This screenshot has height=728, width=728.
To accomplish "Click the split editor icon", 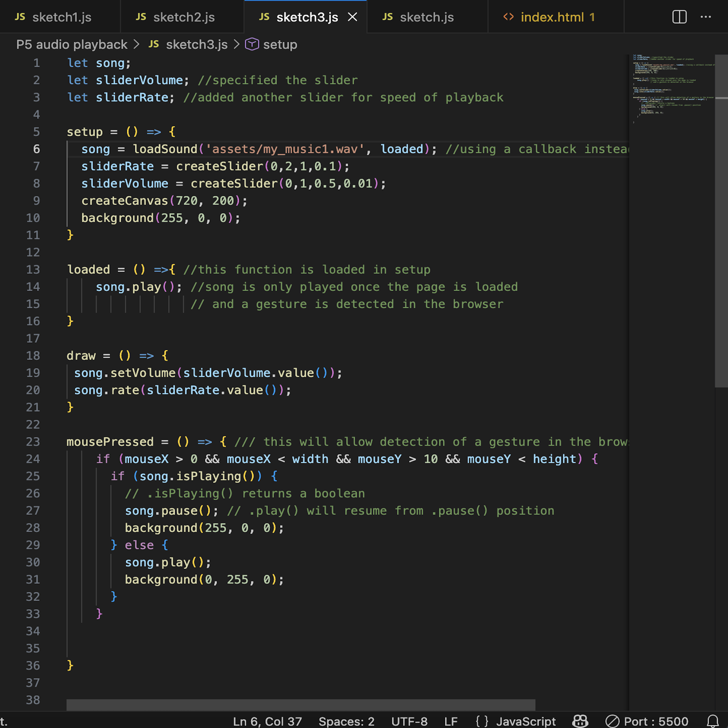I will pos(680,17).
